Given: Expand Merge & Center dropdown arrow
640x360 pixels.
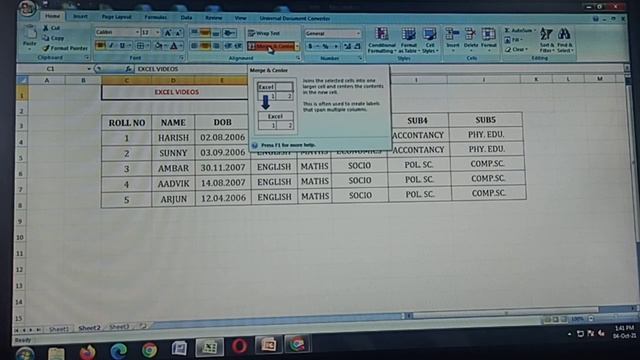Looking at the screenshot, I should click(298, 46).
